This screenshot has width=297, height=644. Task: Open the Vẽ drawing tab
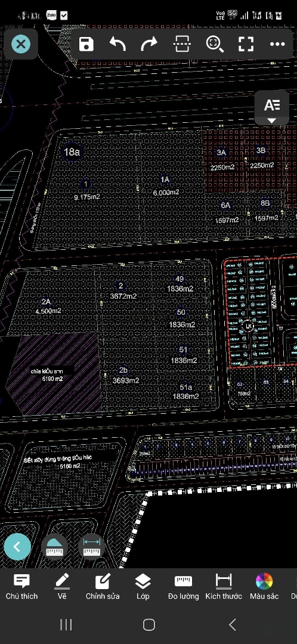[x=62, y=587]
